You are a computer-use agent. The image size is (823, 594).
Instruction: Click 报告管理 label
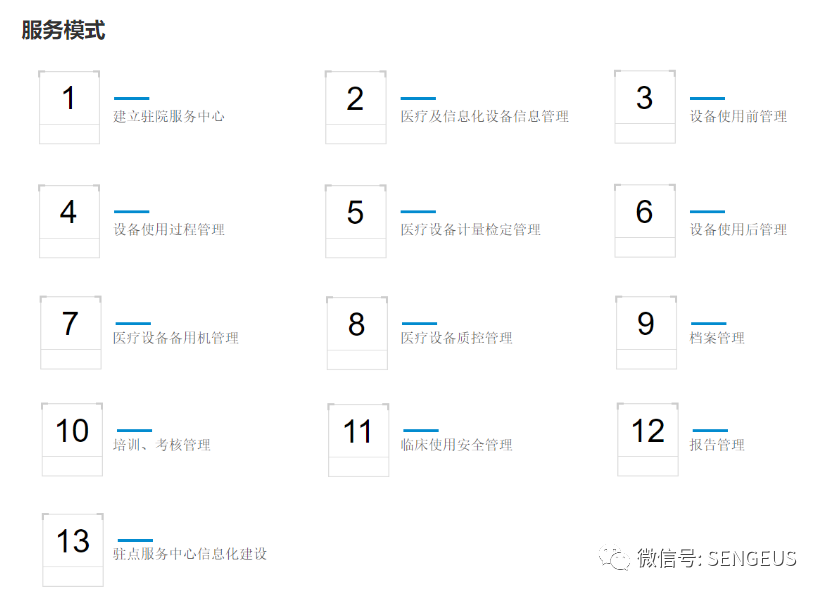pos(717,444)
